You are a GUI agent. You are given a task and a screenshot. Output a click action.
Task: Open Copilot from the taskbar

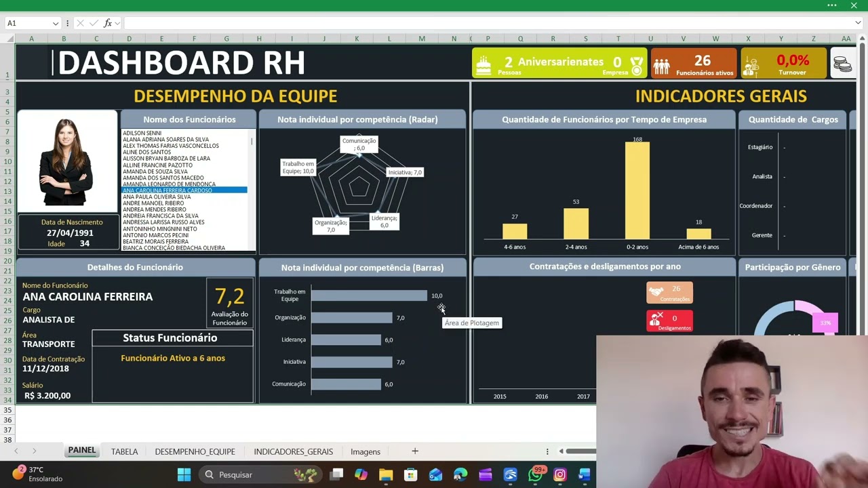(361, 474)
